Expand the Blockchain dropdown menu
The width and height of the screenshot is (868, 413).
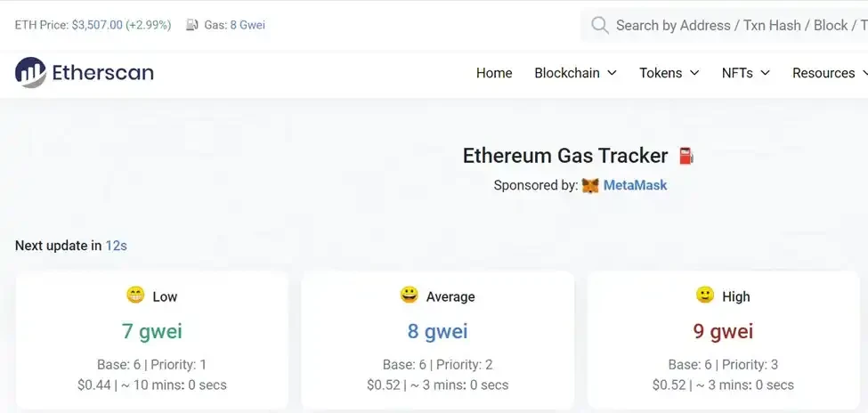575,73
